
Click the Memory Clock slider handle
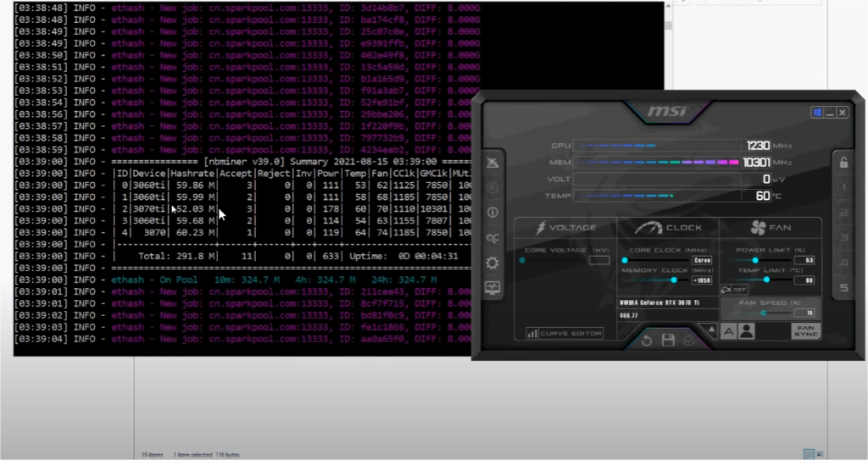(x=674, y=280)
